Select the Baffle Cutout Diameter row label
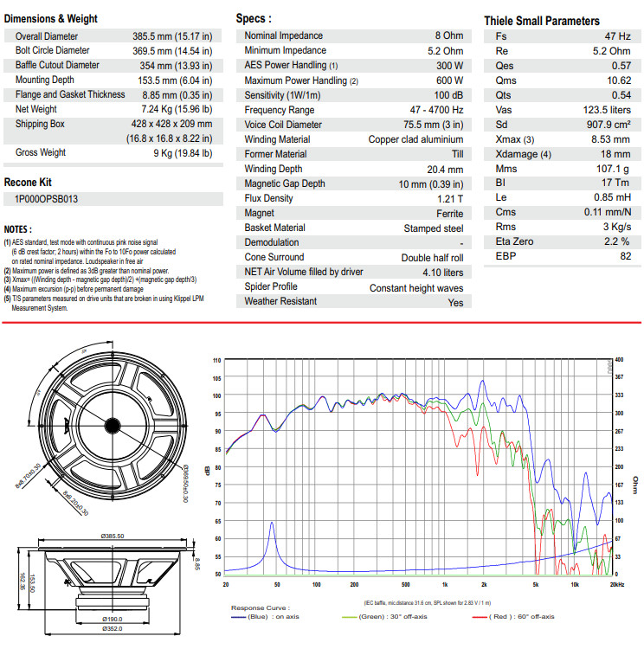This screenshot has height=649, width=644. tap(57, 65)
